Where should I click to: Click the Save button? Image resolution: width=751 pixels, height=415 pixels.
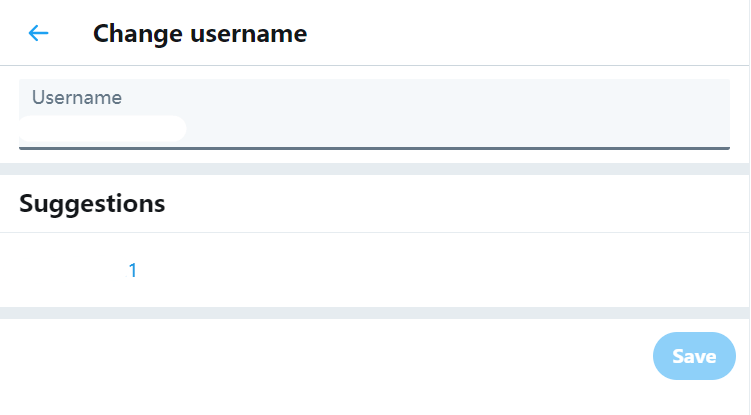[694, 356]
